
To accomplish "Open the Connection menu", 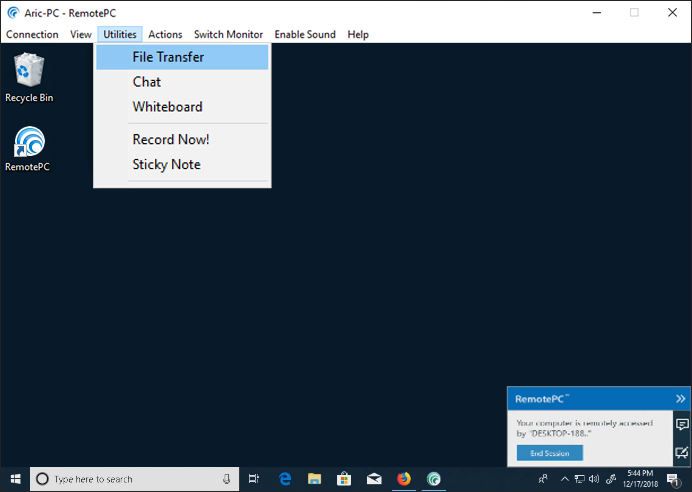I will (32, 34).
